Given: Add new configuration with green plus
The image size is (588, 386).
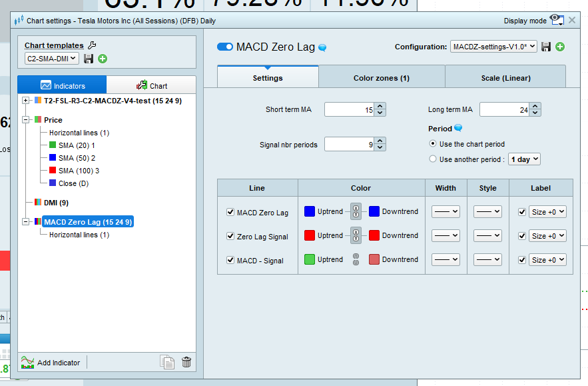Looking at the screenshot, I should coord(560,47).
